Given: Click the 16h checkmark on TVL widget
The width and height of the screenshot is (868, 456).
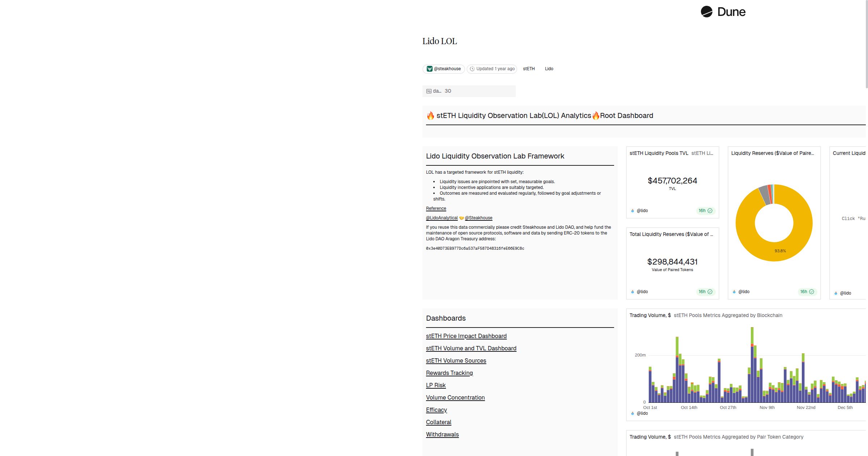Looking at the screenshot, I should coord(710,211).
